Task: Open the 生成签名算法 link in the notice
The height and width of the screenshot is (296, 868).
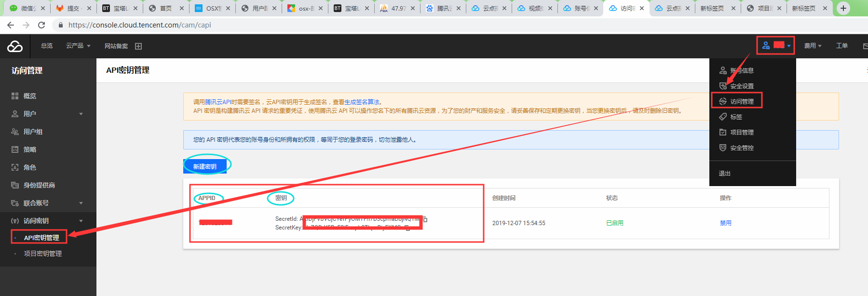Action: click(362, 102)
